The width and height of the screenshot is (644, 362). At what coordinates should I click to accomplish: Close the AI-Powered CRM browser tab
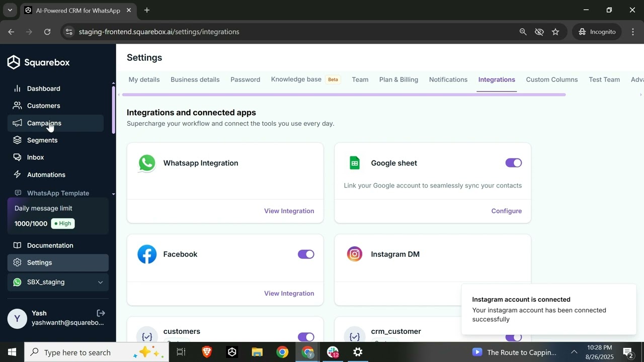coord(129,10)
